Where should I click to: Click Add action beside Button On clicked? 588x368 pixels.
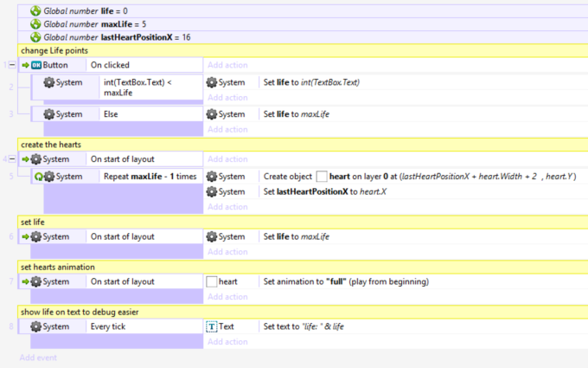tap(227, 65)
